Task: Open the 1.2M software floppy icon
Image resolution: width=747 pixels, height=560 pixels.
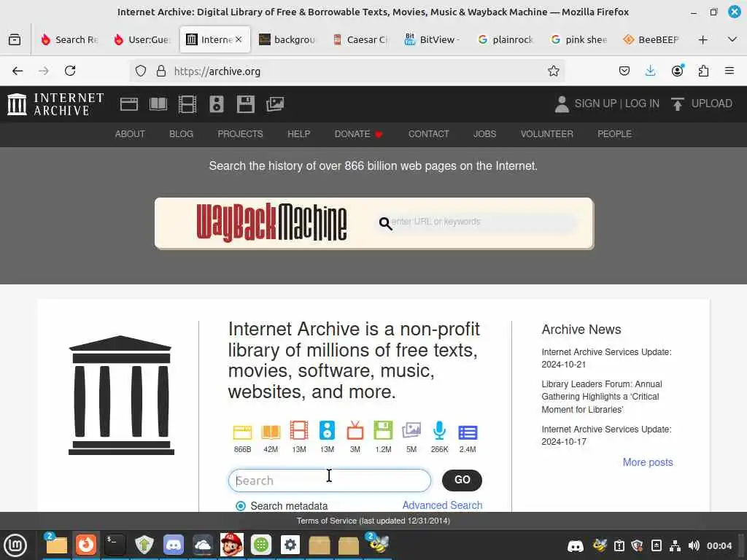Action: (383, 430)
